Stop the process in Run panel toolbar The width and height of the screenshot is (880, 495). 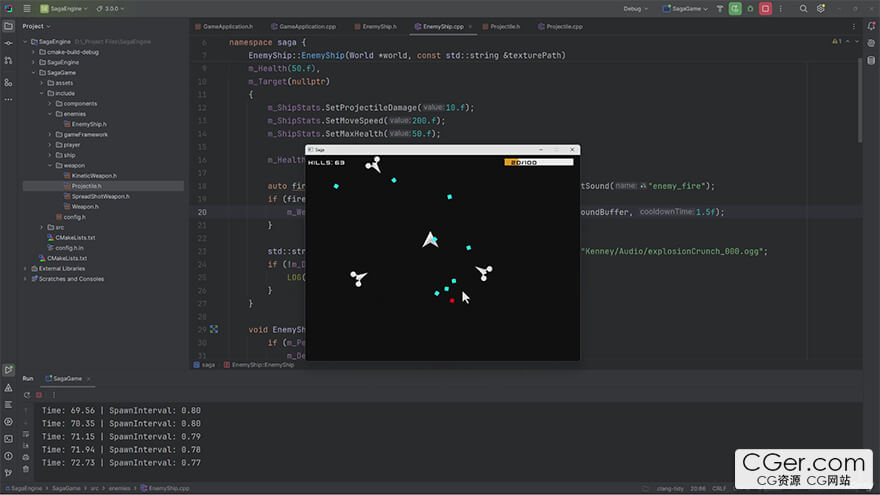tap(39, 394)
